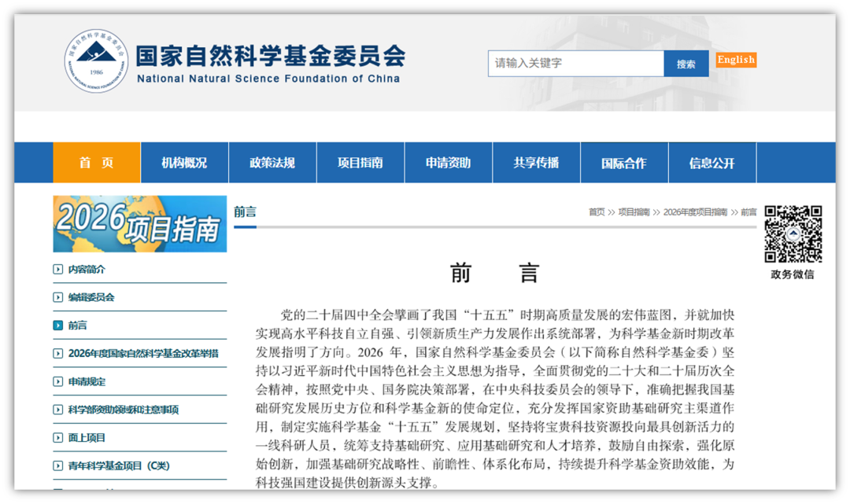
Task: Click the arrow icon beside 内容简介
Action: pyautogui.click(x=57, y=270)
